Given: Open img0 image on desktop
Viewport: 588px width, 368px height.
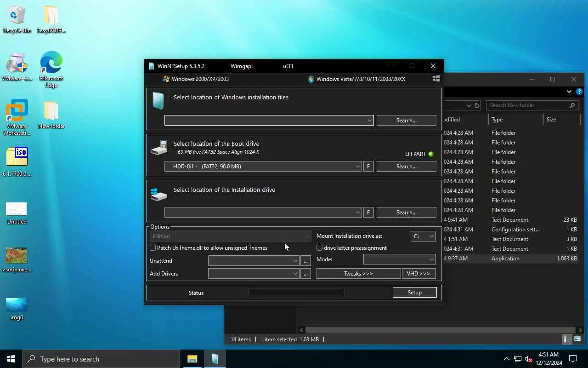Looking at the screenshot, I should (17, 308).
